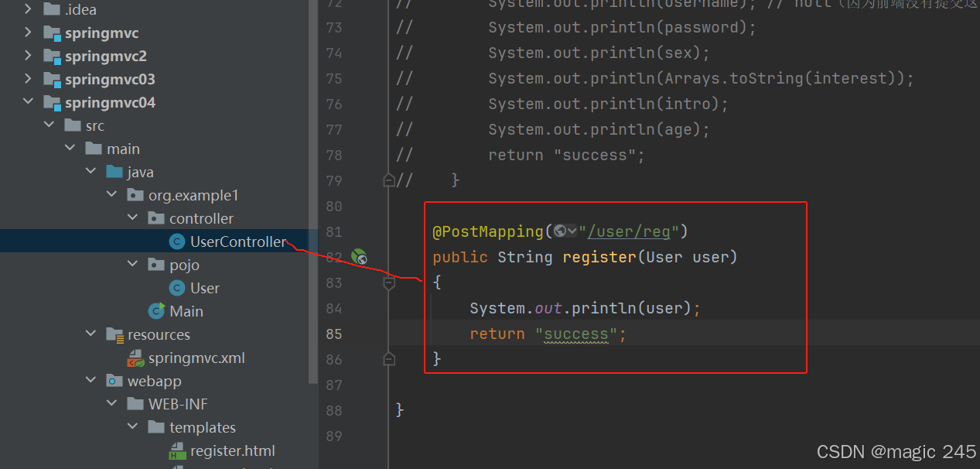Image resolution: width=980 pixels, height=469 pixels.
Task: Click line number 85 in the gutter
Action: 333,334
